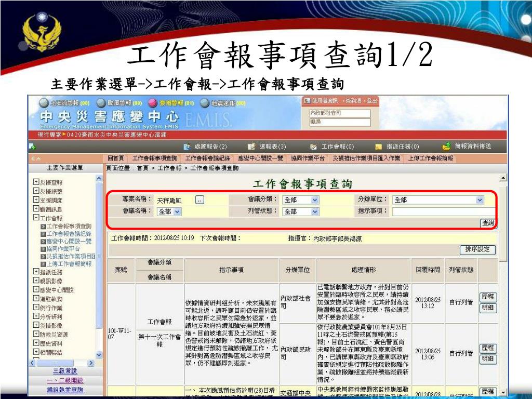Image resolution: width=532 pixels, height=399 pixels.
Task: Expand the 支援調度 tree node
Action: (36, 200)
